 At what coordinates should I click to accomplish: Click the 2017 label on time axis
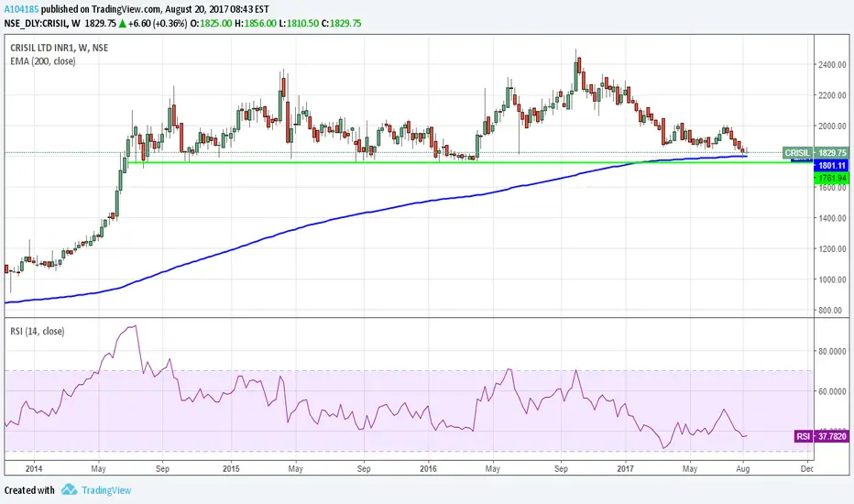click(626, 468)
